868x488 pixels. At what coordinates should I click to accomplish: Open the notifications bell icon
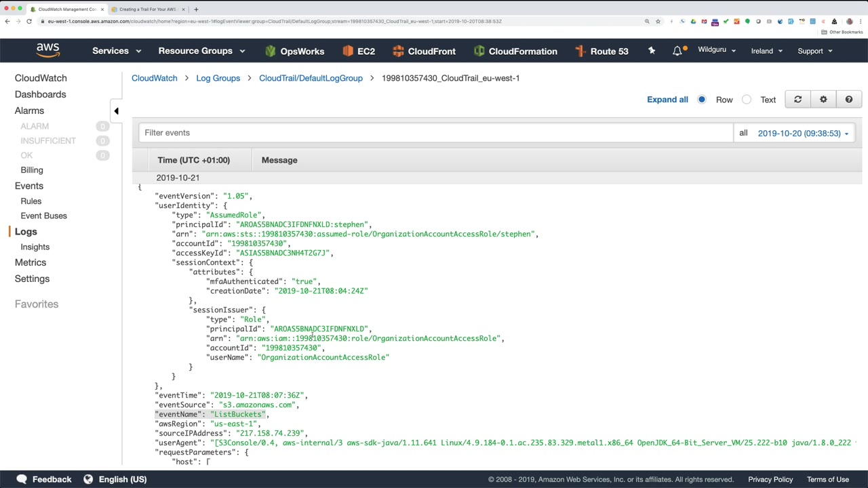pyautogui.click(x=677, y=51)
